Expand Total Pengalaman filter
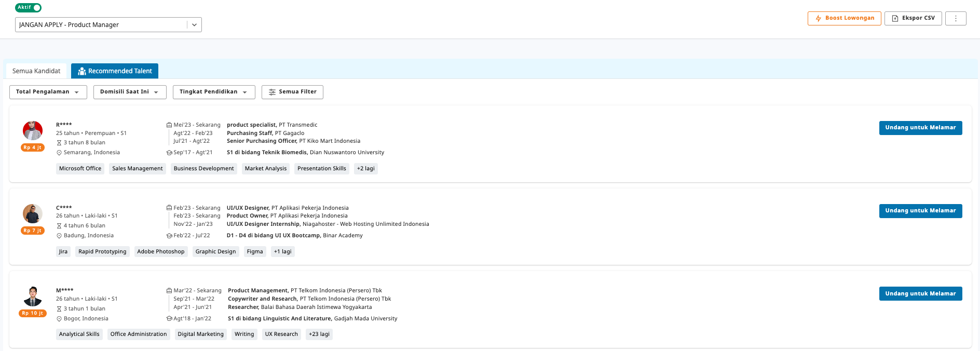This screenshot has width=980, height=351. [48, 92]
